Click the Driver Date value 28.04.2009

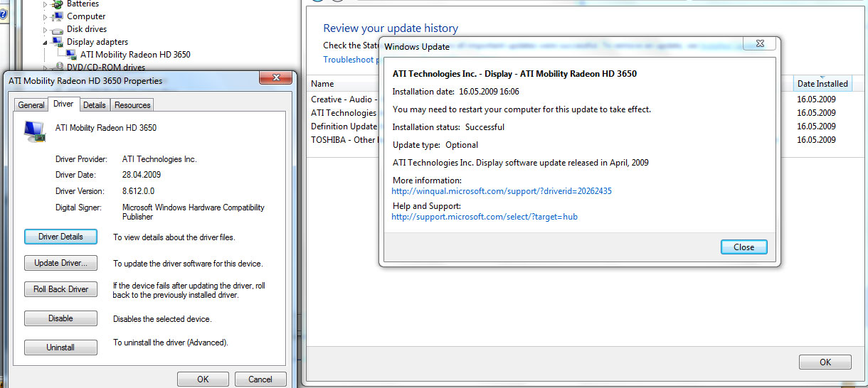coord(142,175)
